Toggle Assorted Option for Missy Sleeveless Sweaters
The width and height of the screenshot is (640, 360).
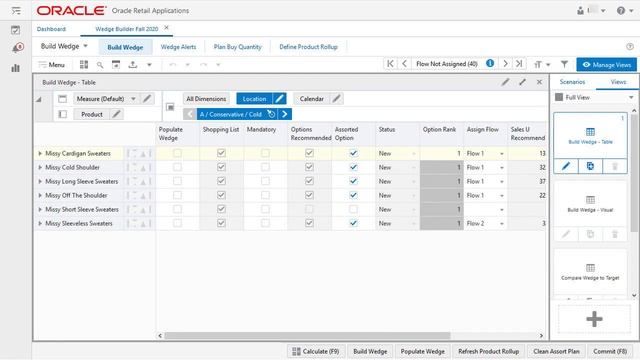click(353, 223)
